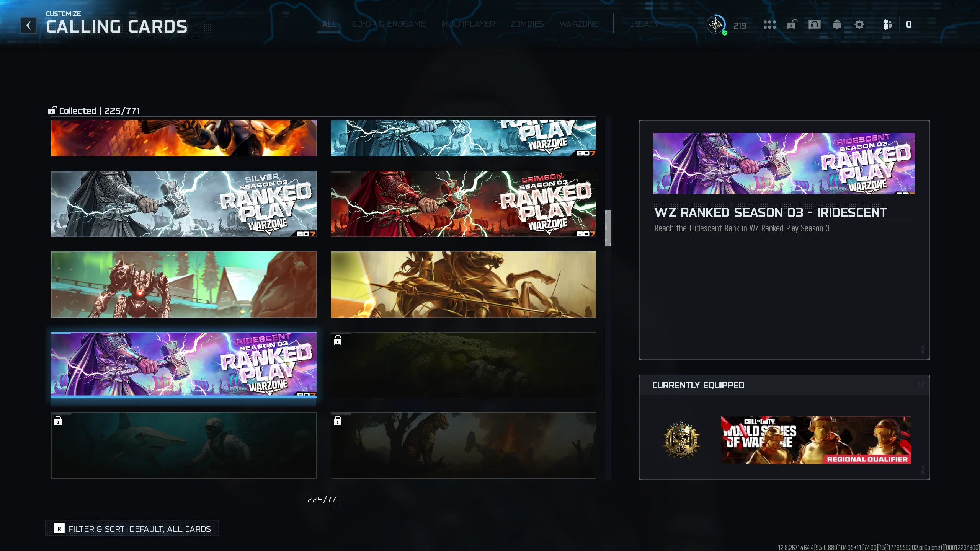Click the party count 0

tap(909, 24)
